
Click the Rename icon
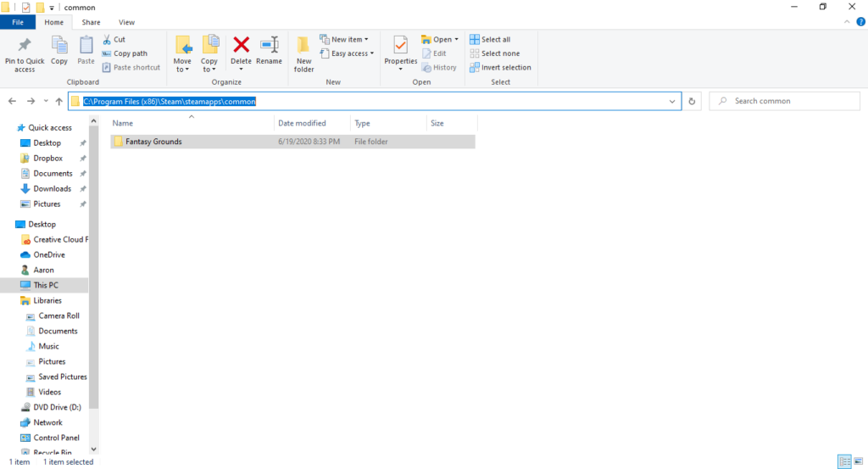[269, 45]
